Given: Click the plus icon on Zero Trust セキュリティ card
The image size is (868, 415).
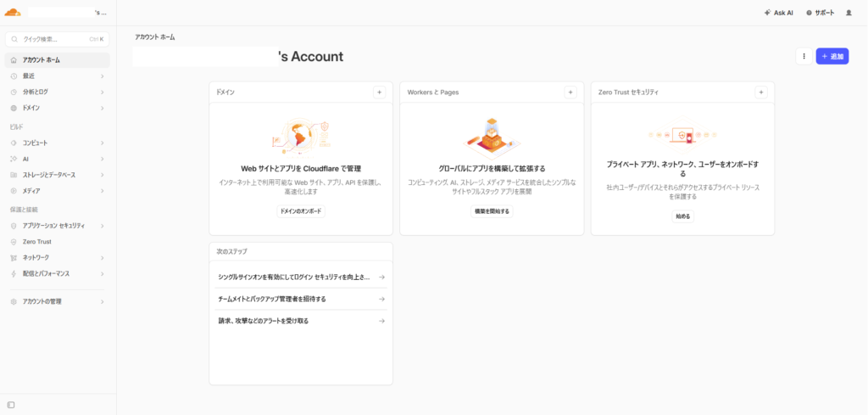Looking at the screenshot, I should 761,92.
